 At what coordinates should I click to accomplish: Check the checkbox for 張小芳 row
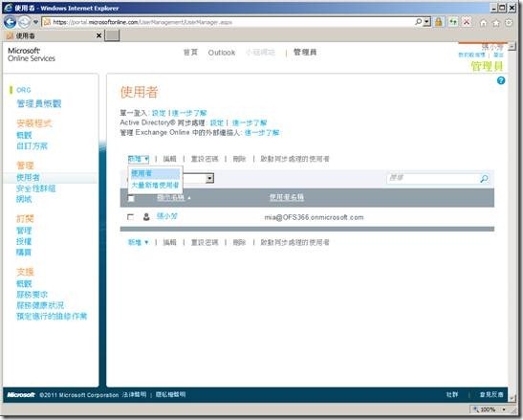coord(130,217)
